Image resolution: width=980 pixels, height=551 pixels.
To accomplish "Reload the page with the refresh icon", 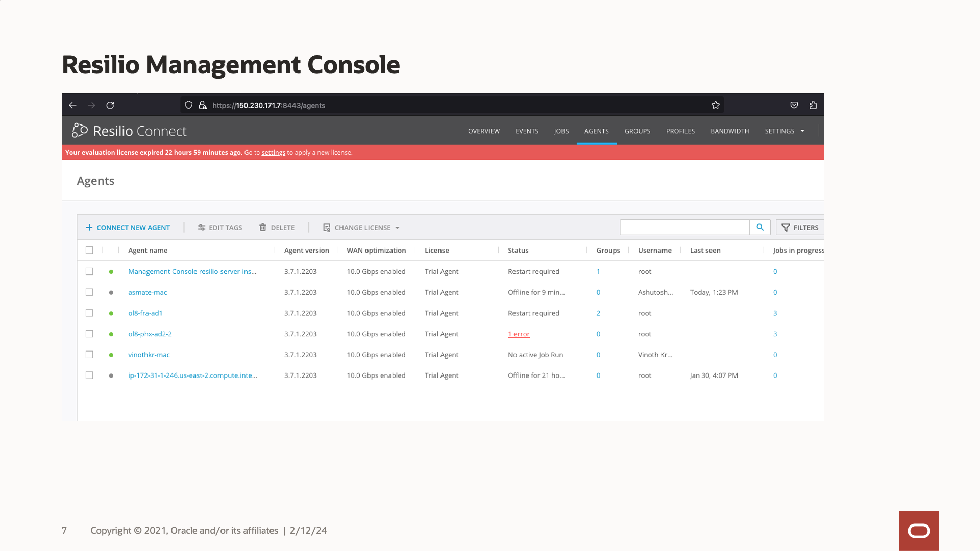I will click(x=110, y=105).
